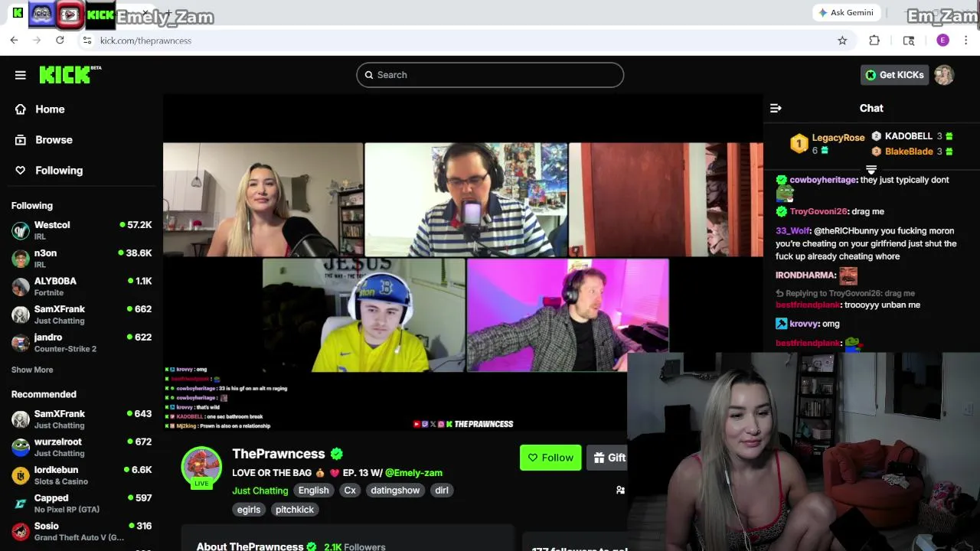Open Chrome three-dot menu
The image size is (980, 551).
coord(968,41)
